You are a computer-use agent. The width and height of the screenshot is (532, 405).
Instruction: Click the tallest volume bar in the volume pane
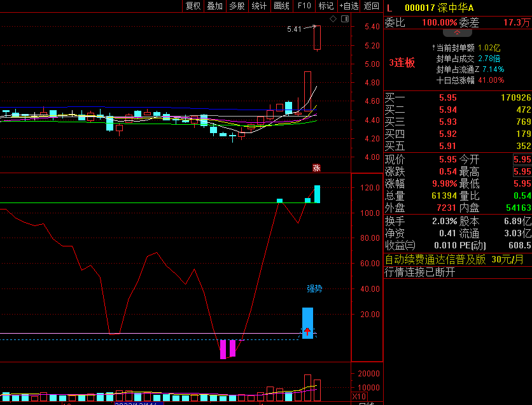coord(308,388)
